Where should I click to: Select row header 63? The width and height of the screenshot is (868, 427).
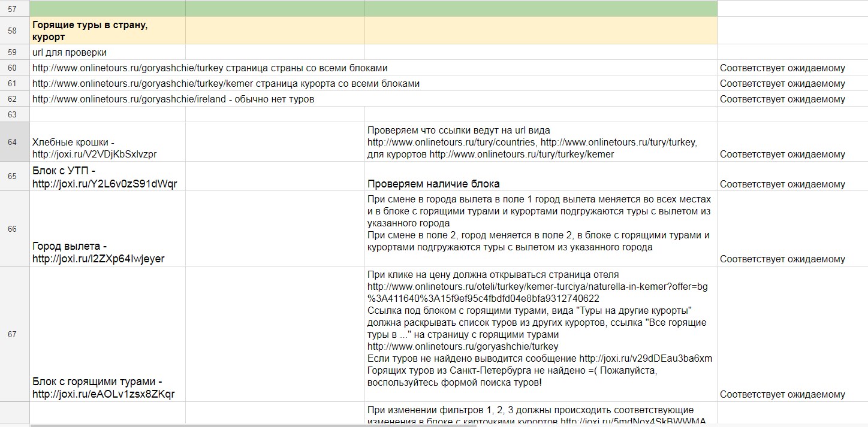tap(14, 114)
